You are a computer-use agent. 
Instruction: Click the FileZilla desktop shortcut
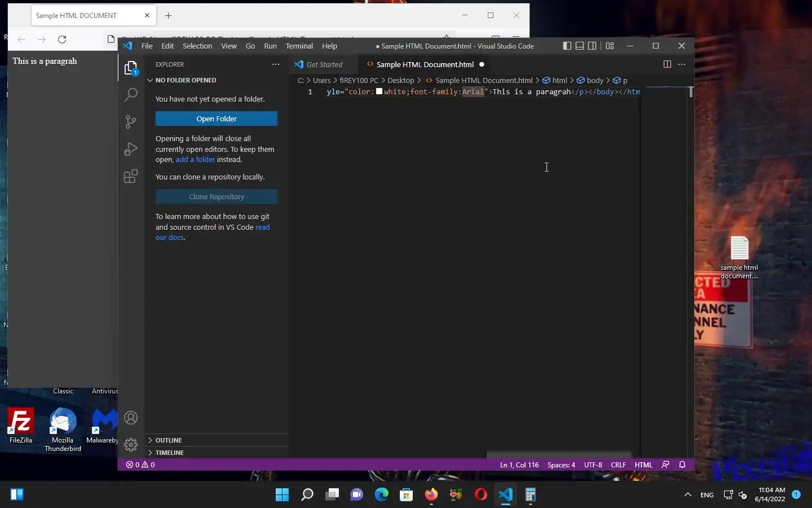click(x=20, y=426)
